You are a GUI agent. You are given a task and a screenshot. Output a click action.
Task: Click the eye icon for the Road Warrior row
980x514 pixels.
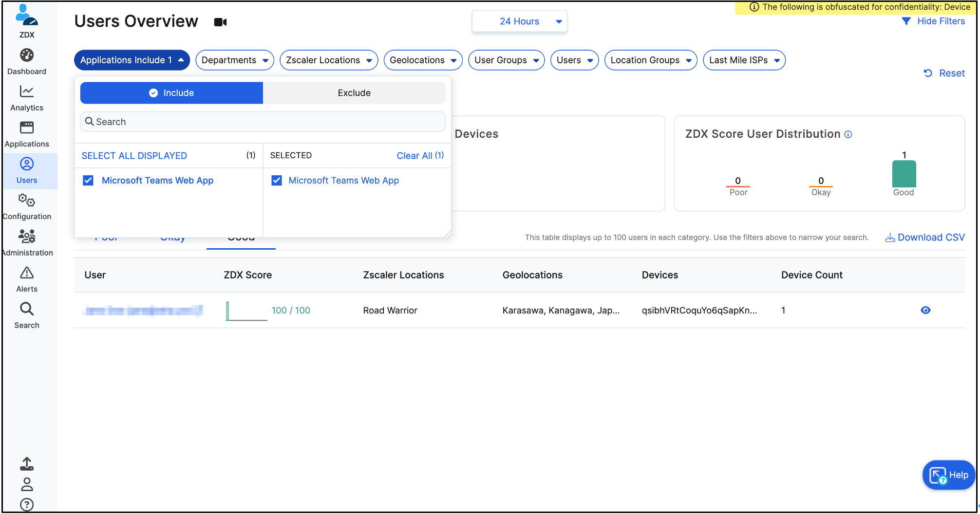(925, 310)
